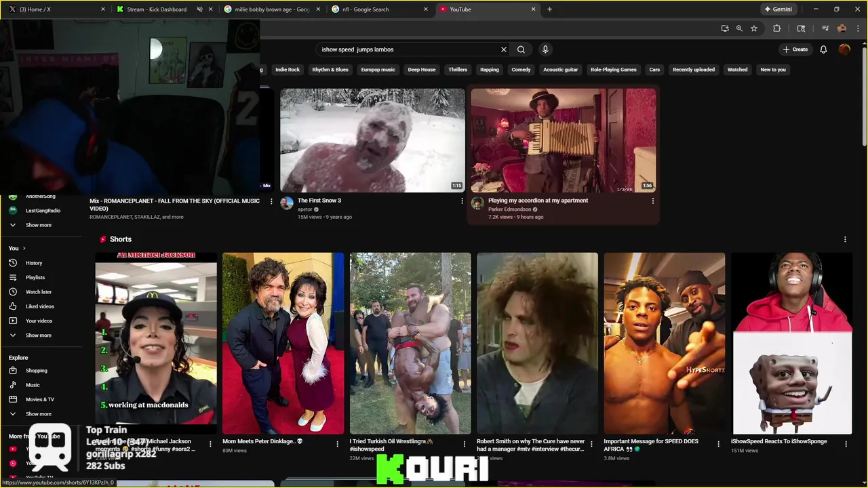
Task: Bookmark this page with the star icon
Action: click(x=753, y=28)
